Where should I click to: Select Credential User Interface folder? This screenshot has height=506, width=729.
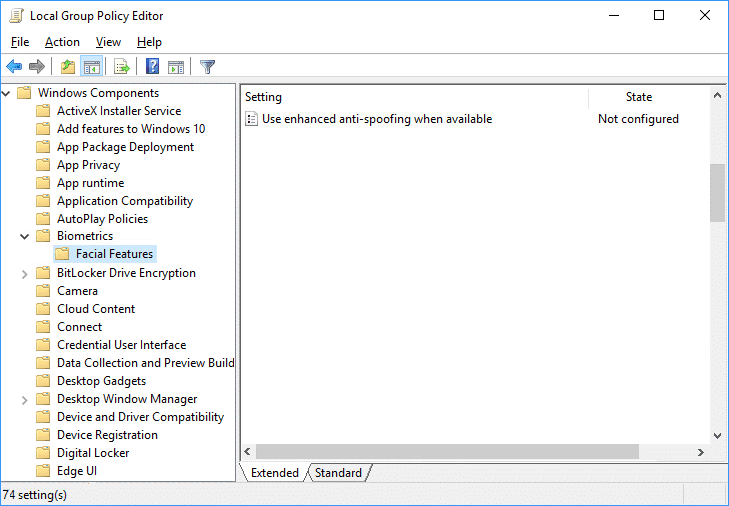122,345
